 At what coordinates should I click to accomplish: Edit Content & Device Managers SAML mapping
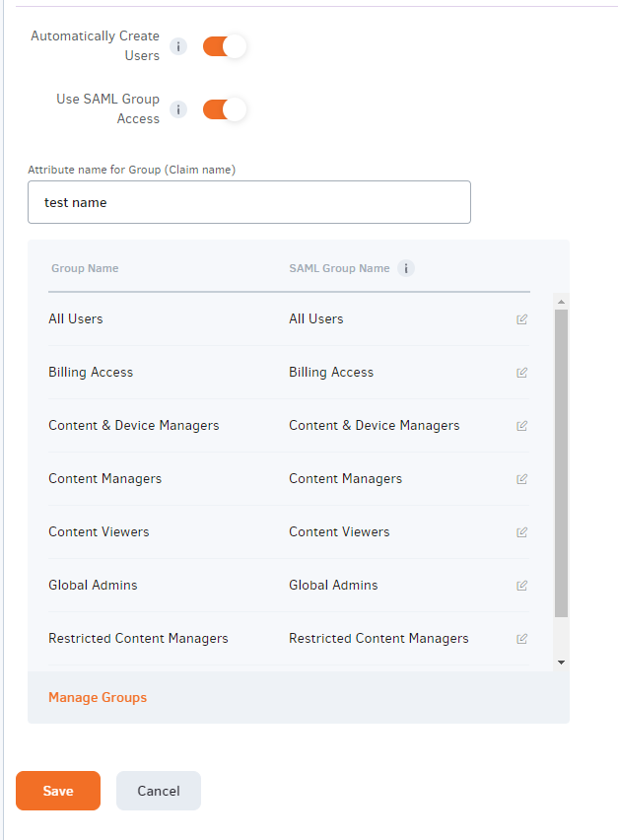click(x=522, y=426)
